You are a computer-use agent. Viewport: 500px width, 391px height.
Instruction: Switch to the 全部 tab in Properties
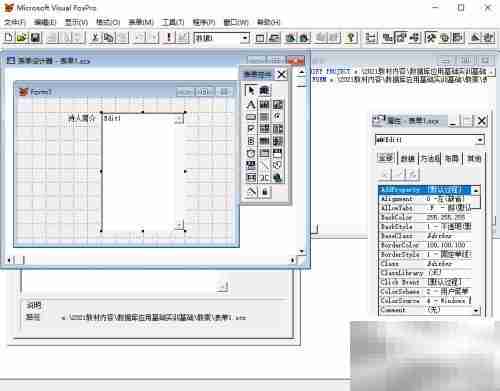point(386,158)
